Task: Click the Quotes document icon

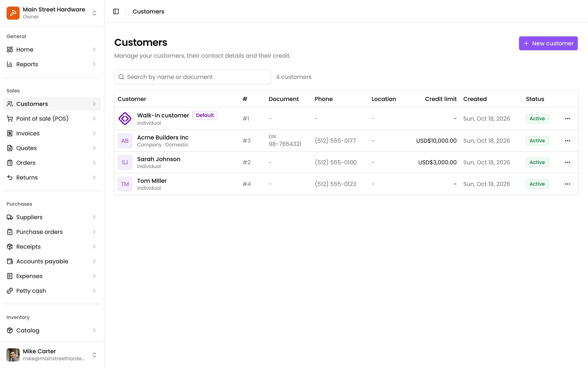Action: coord(10,148)
